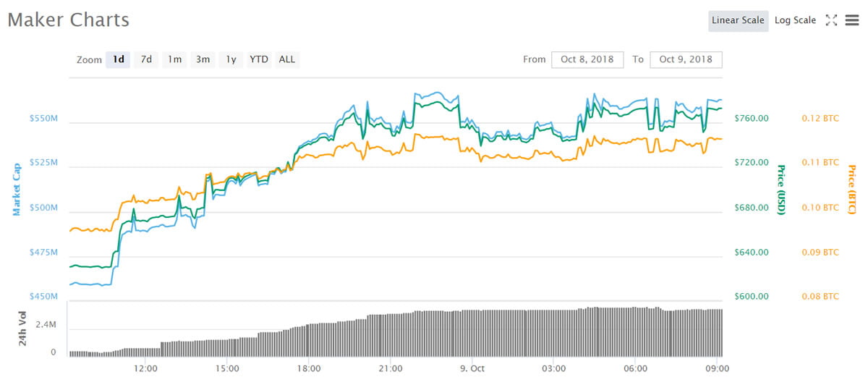Select 1d zoom range
The width and height of the screenshot is (868, 385).
(x=118, y=59)
